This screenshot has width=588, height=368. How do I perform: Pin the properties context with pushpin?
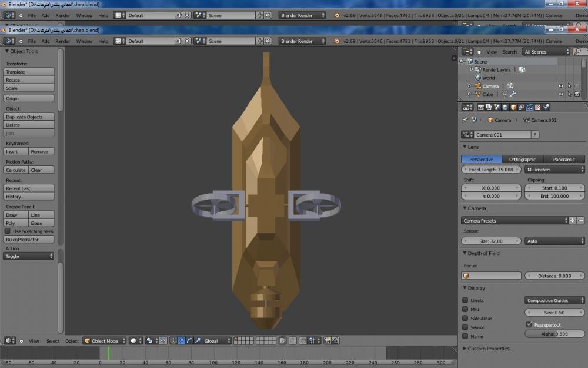[x=465, y=120]
